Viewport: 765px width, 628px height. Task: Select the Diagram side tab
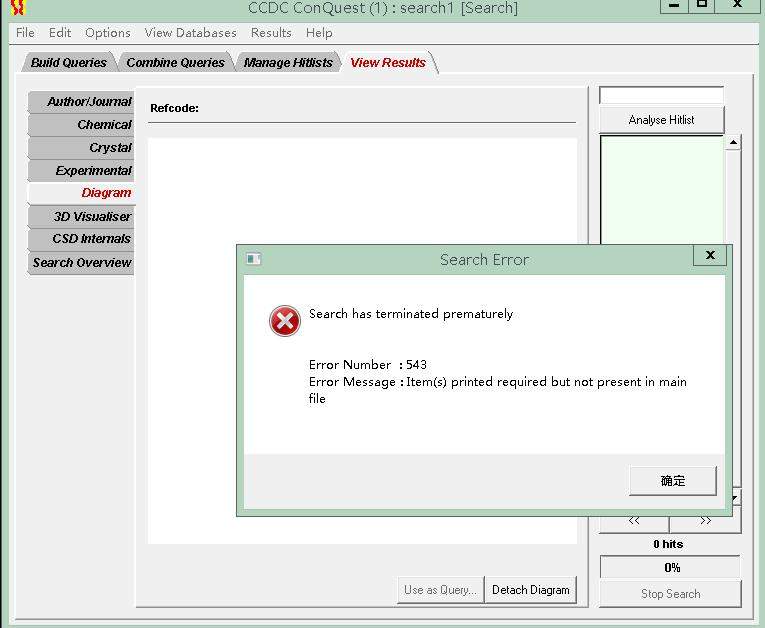[x=81, y=193]
